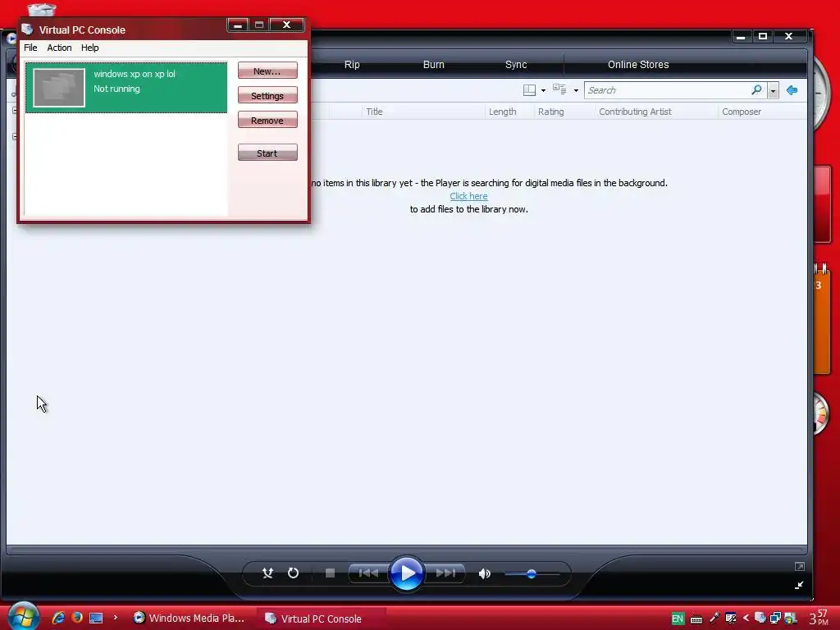
Task: Click the pen tray icon
Action: tap(714, 619)
